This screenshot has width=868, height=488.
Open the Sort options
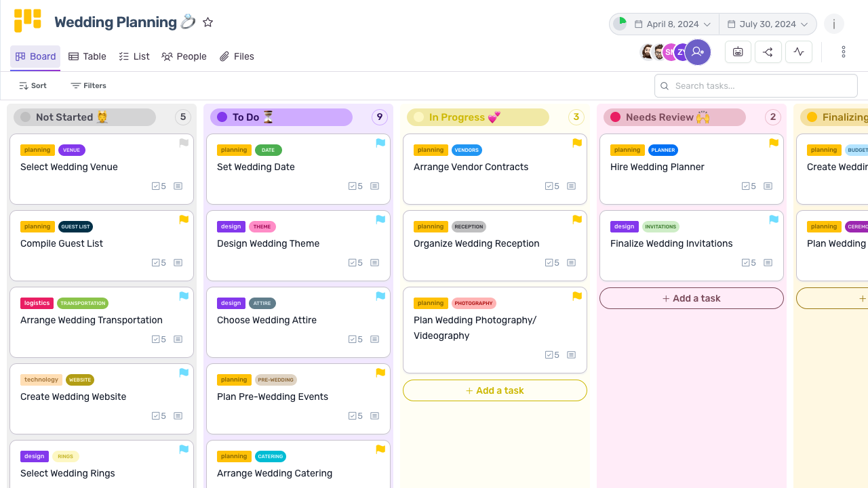click(x=33, y=85)
